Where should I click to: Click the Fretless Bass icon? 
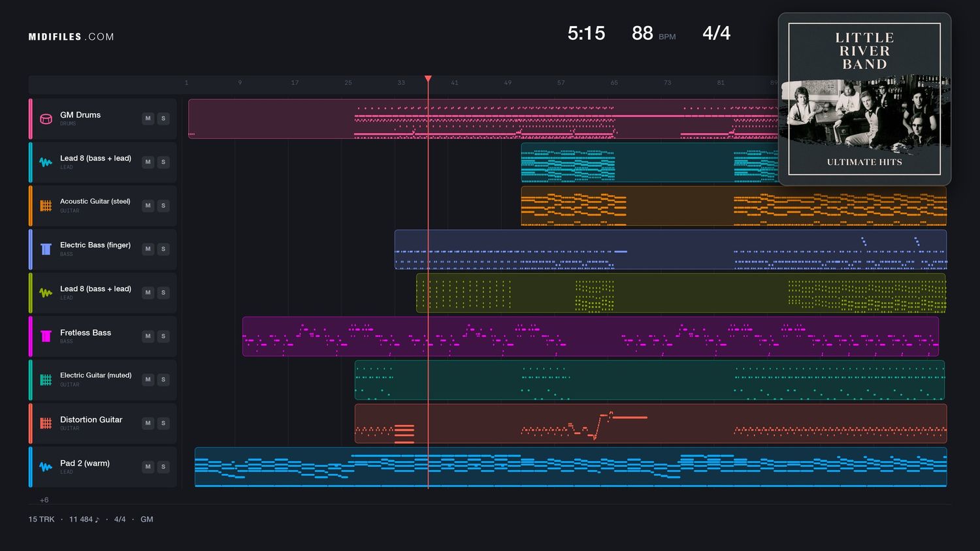click(x=46, y=336)
